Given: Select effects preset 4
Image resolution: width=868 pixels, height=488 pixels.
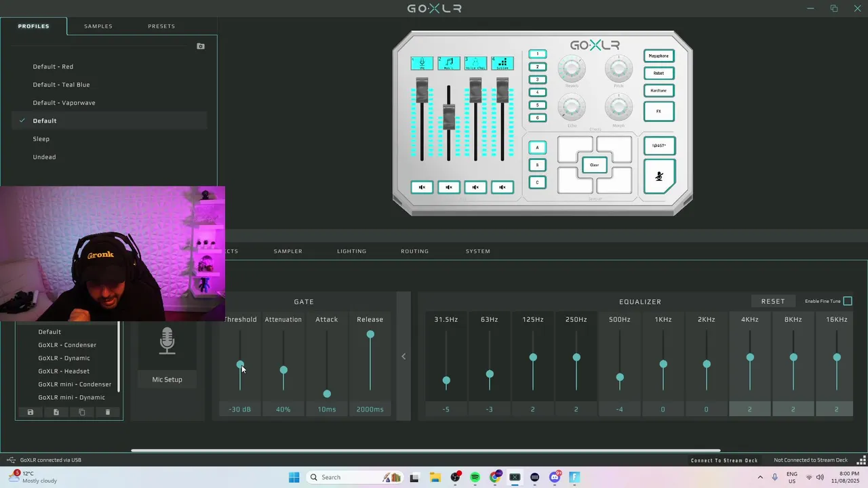Looking at the screenshot, I should click(x=537, y=92).
